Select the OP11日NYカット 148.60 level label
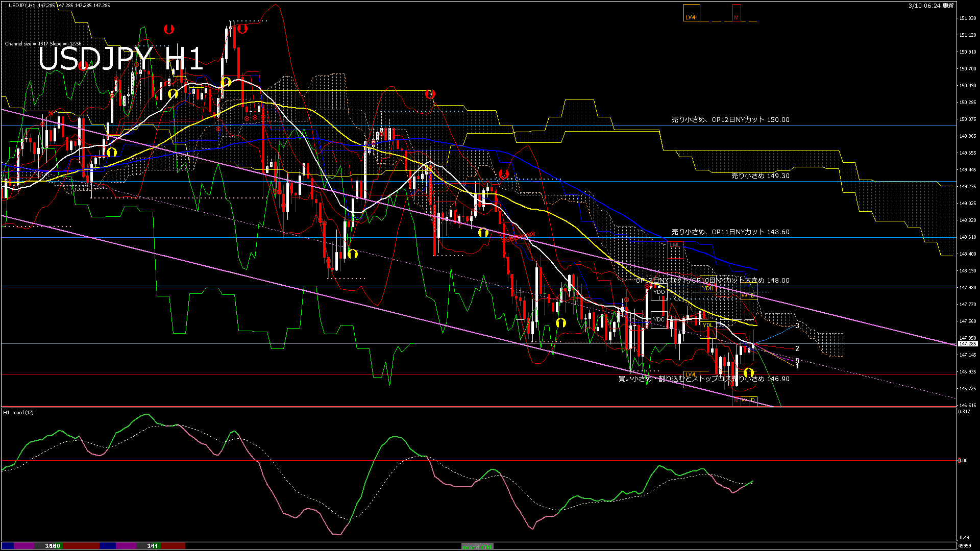Image resolution: width=980 pixels, height=551 pixels. pyautogui.click(x=730, y=232)
